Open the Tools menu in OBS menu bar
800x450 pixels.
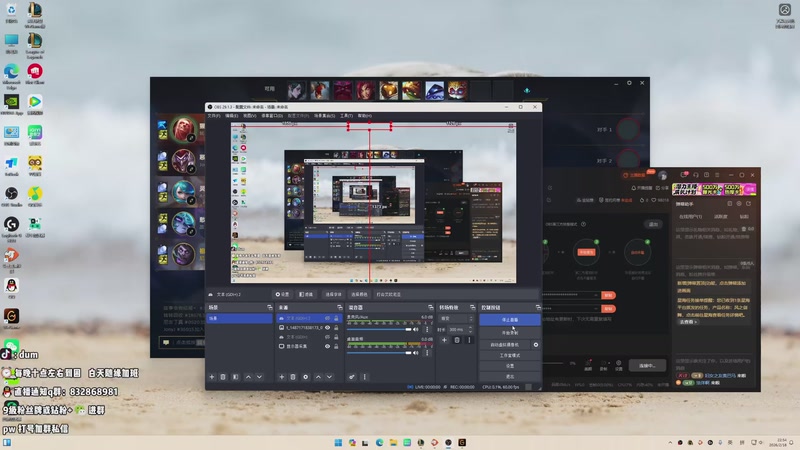coord(346,115)
